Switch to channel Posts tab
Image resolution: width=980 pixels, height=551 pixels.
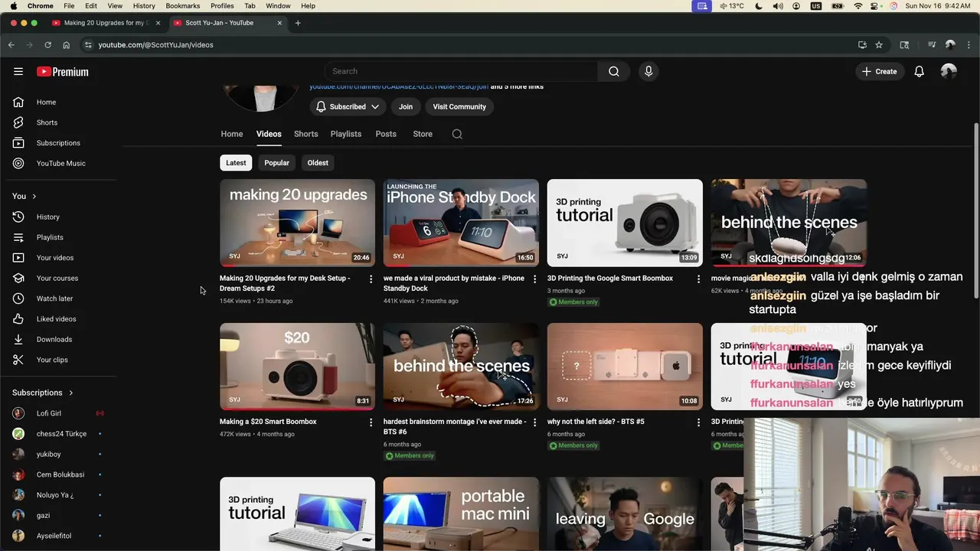[386, 134]
